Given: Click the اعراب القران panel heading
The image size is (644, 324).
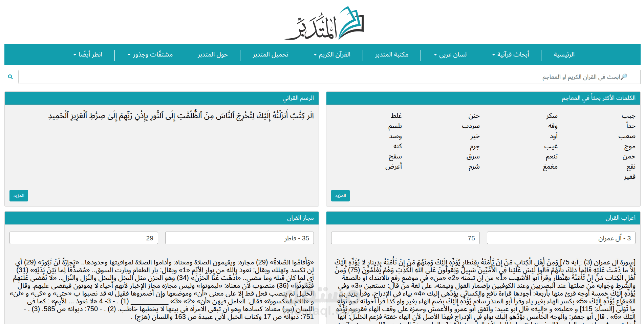Looking at the screenshot, I should (620, 218).
